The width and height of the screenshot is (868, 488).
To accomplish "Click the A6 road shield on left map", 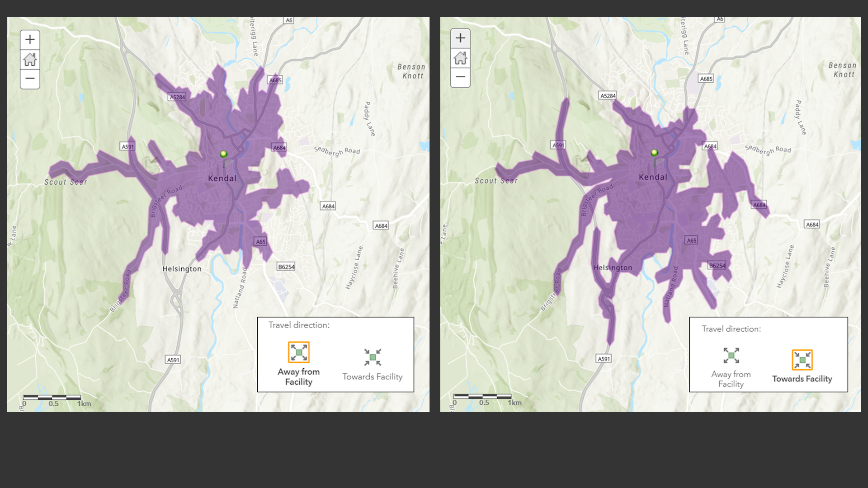I will tap(289, 20).
